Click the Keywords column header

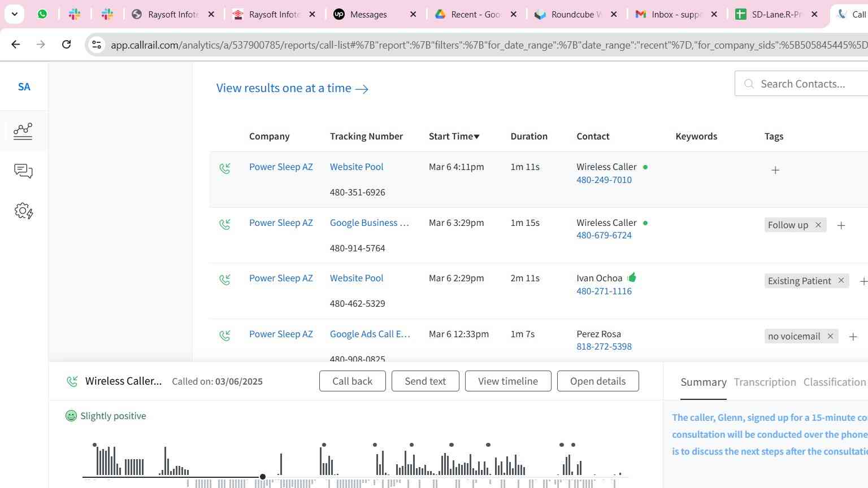click(x=696, y=136)
